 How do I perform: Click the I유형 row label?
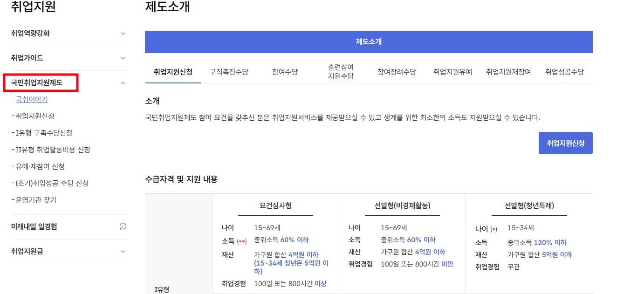click(x=162, y=289)
